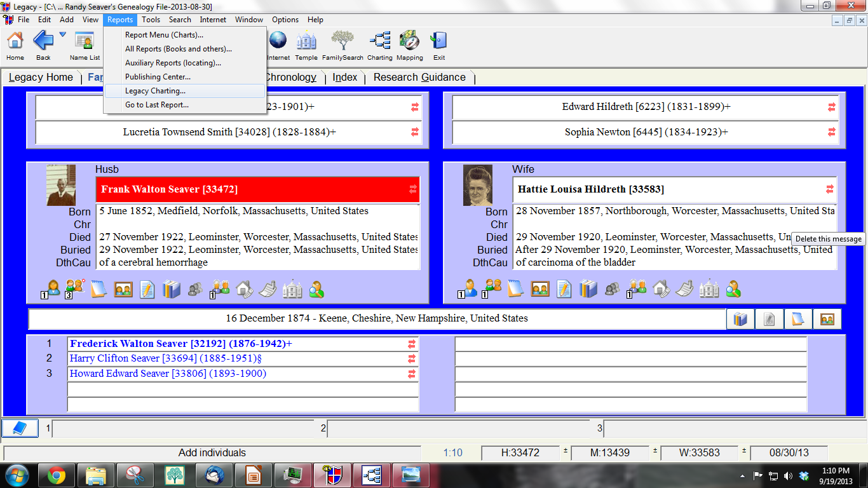Open the Index tab

point(345,78)
